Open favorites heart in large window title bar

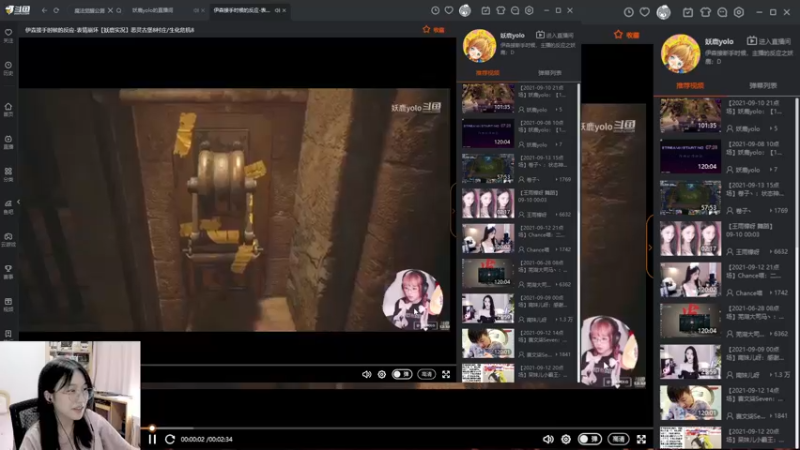click(x=645, y=12)
